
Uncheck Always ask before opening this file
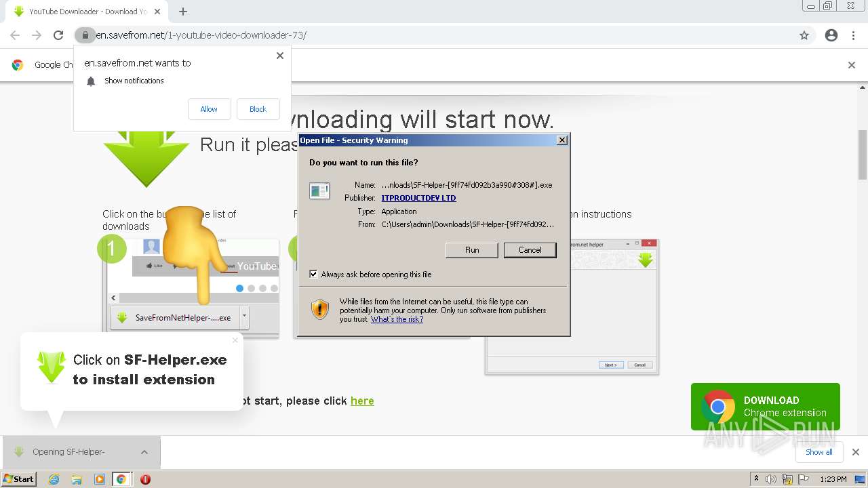(313, 274)
